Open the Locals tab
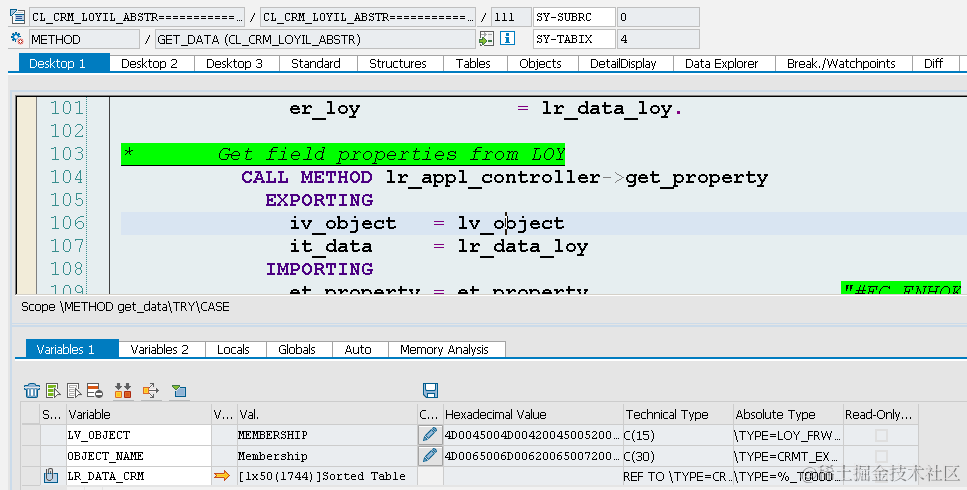The height and width of the screenshot is (490, 967). [x=236, y=349]
